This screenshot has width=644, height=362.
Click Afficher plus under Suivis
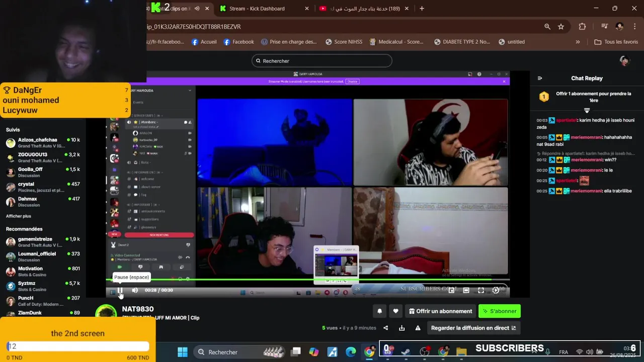(x=19, y=216)
